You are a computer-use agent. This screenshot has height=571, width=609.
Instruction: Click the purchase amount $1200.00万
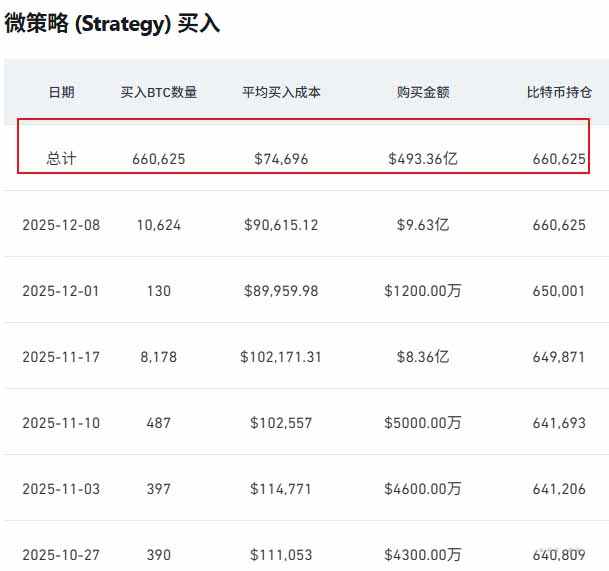coord(423,291)
